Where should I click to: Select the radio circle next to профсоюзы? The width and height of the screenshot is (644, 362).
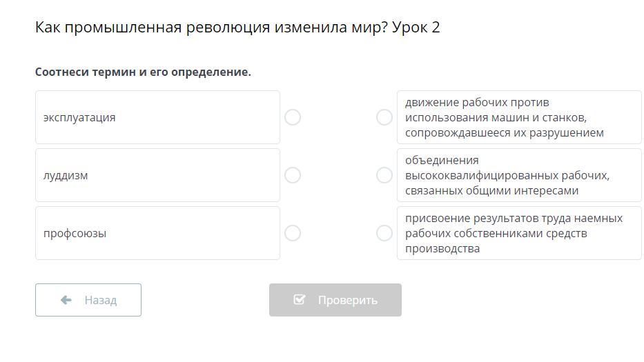click(293, 233)
